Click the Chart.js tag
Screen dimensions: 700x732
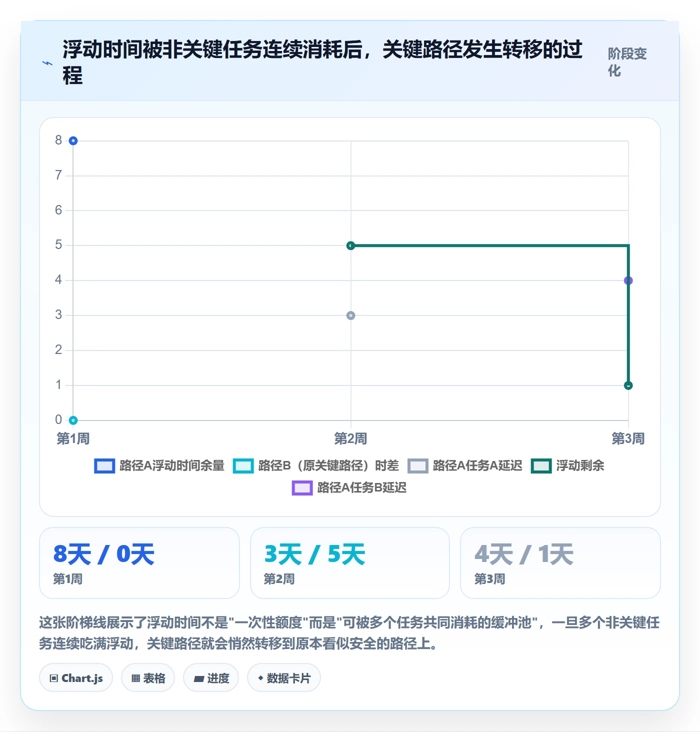(76, 678)
